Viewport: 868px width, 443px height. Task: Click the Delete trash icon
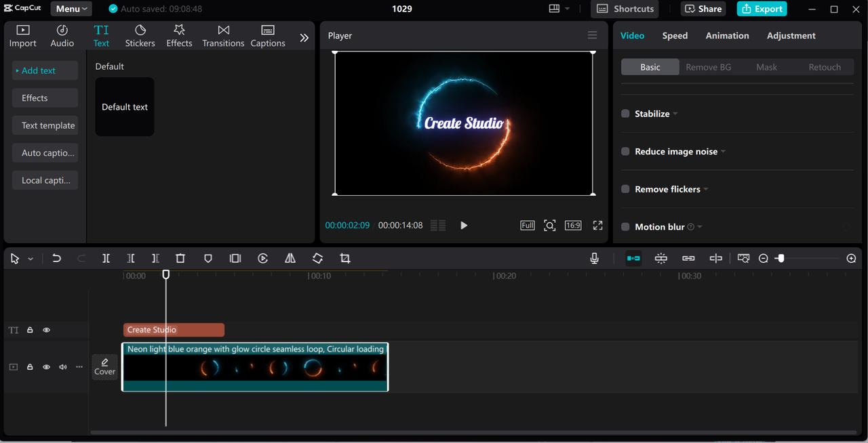click(x=180, y=258)
